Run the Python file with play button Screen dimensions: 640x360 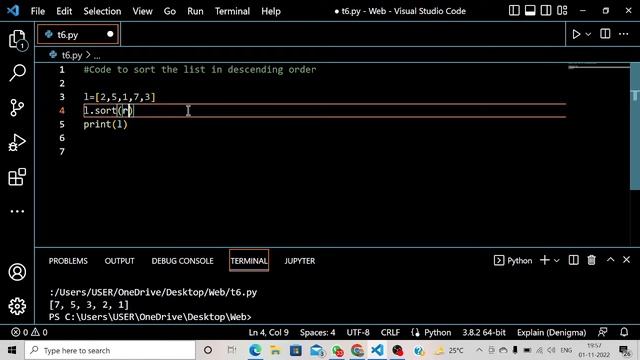[576, 34]
